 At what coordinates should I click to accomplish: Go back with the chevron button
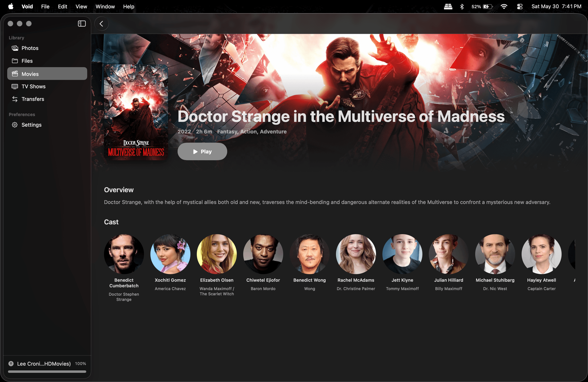(101, 24)
